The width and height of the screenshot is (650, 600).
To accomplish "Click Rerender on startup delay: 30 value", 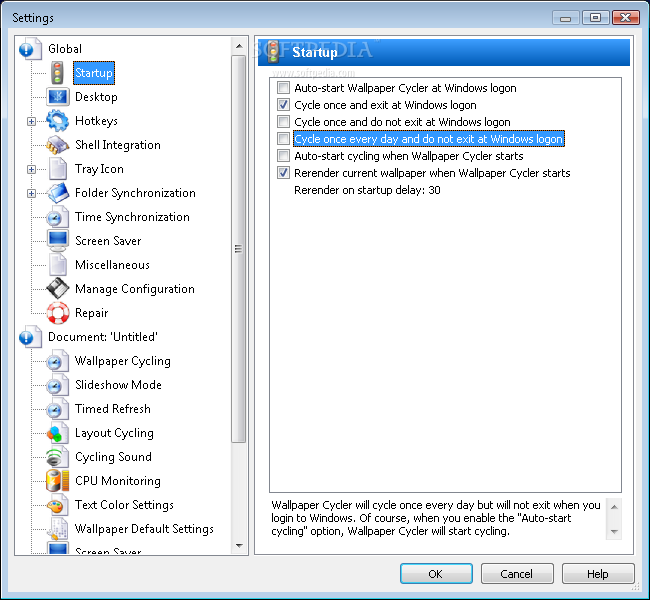I will [367, 190].
